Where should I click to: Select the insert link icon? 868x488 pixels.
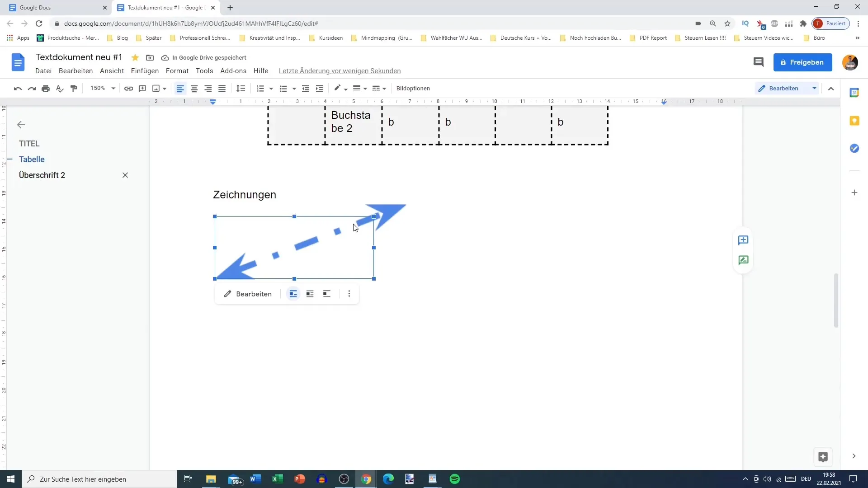coord(129,88)
